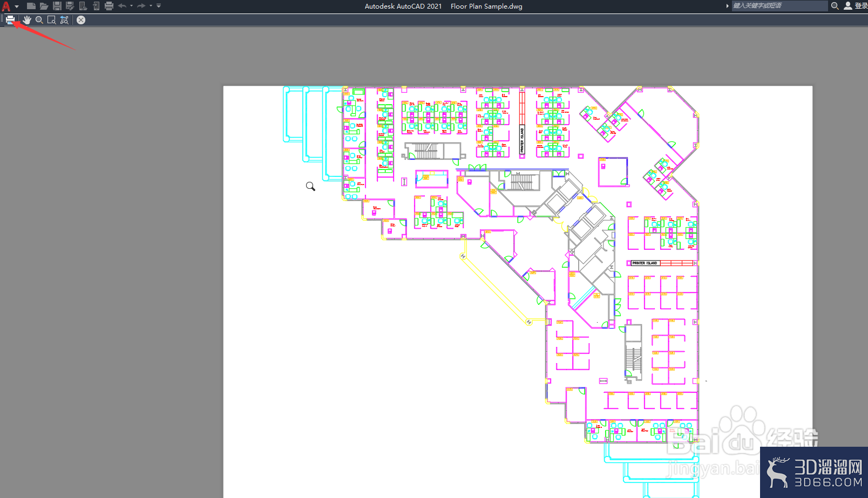Click the Plot icon in Quick Access toolbar

coord(109,6)
